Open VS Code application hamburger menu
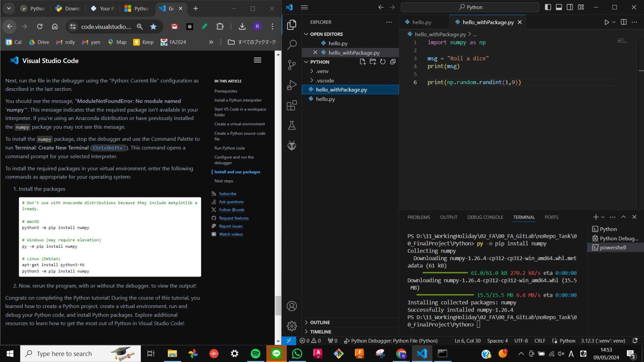The height and width of the screenshot is (362, 644). tap(304, 7)
